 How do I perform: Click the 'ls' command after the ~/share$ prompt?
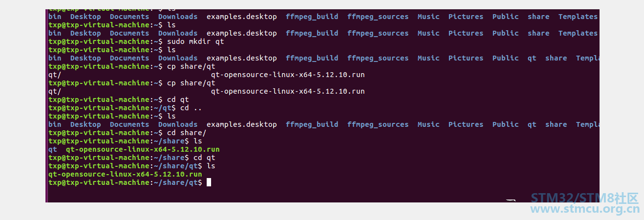pyautogui.click(x=198, y=141)
